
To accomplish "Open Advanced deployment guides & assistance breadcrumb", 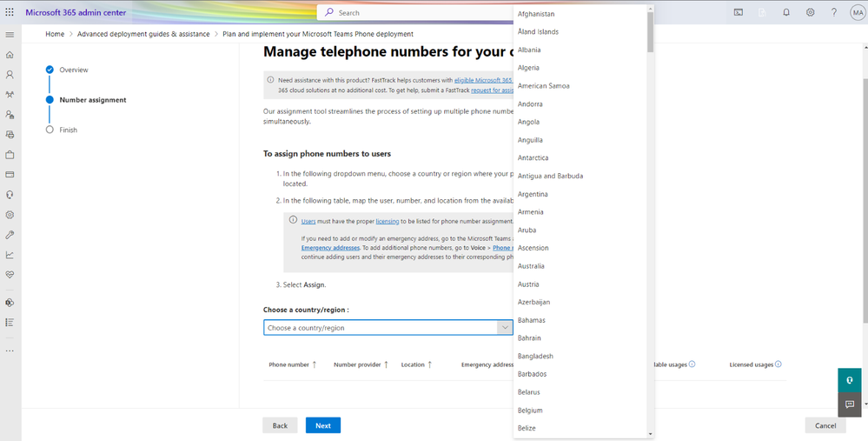I will (x=143, y=34).
